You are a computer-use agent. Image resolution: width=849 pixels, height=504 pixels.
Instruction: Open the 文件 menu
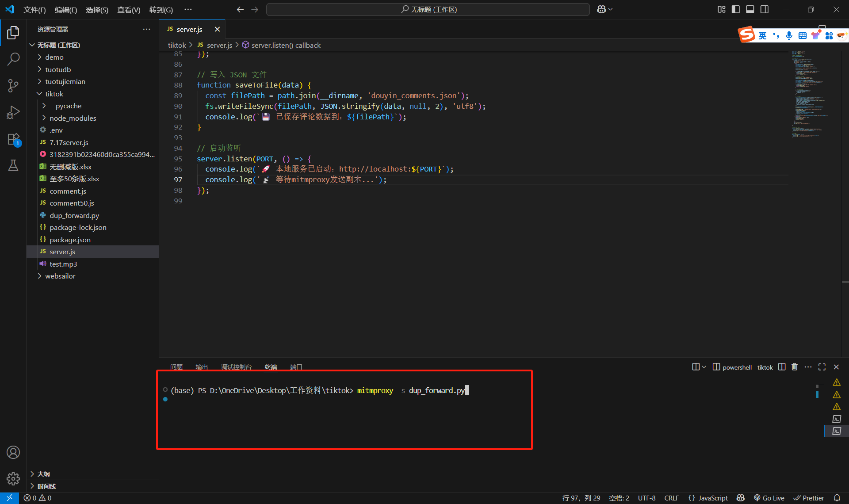(x=34, y=10)
